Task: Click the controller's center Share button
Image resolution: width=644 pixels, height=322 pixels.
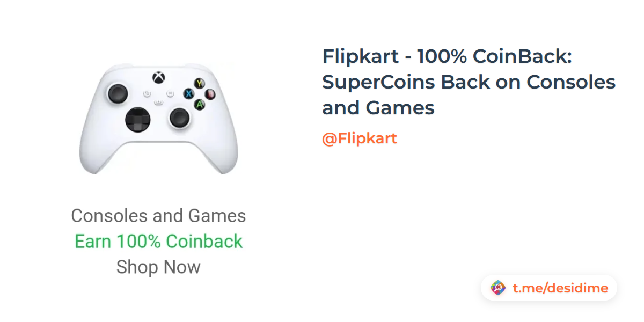Action: 158,101
